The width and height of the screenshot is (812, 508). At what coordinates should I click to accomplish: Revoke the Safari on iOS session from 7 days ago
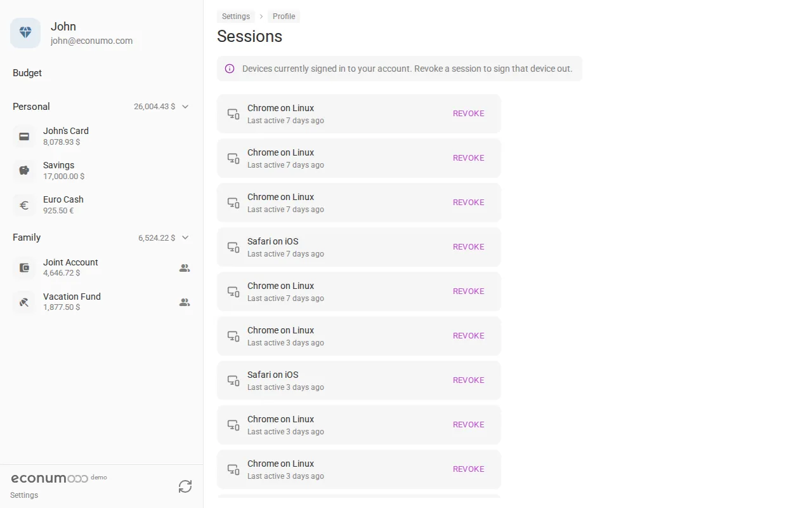468,247
